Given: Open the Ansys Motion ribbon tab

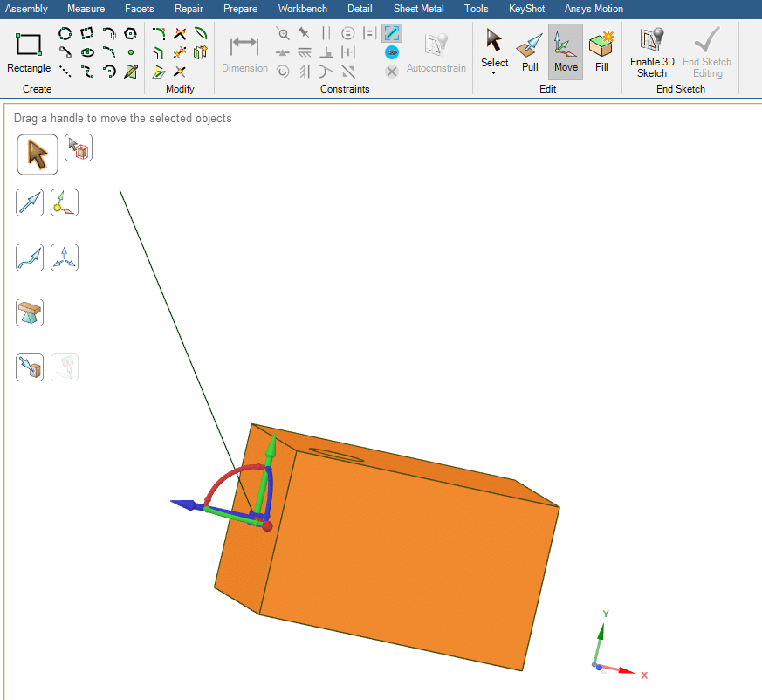Looking at the screenshot, I should 594,9.
